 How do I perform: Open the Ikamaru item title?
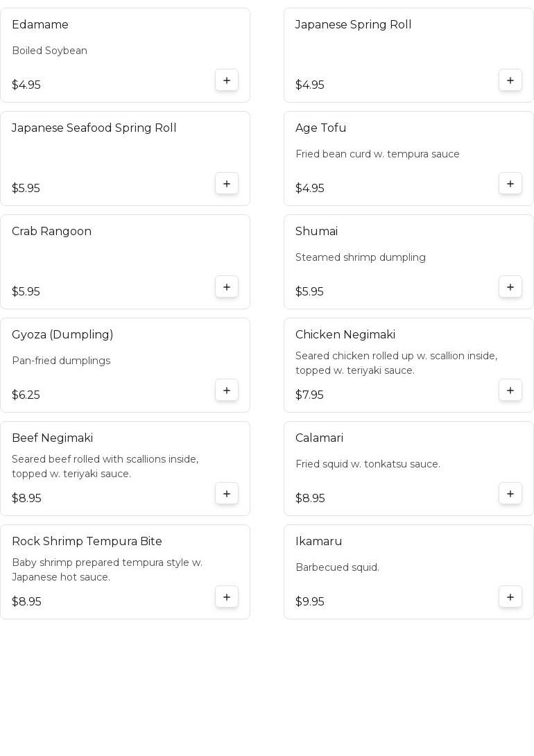pyautogui.click(x=318, y=541)
